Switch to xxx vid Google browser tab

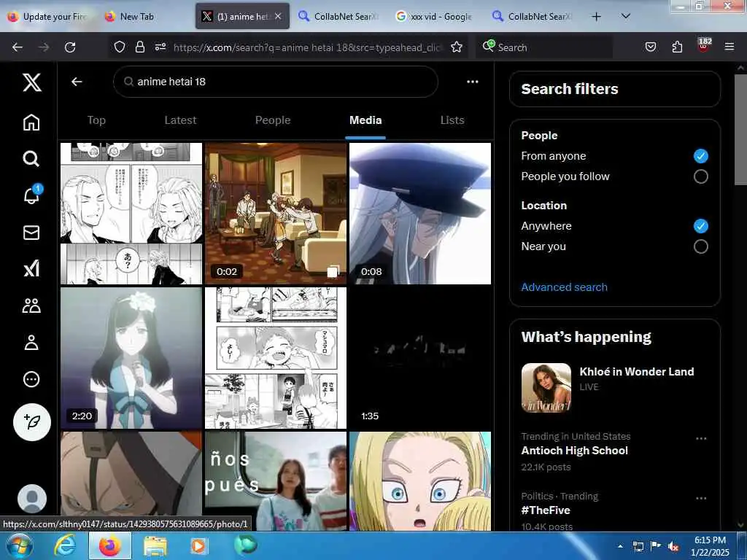click(x=434, y=17)
